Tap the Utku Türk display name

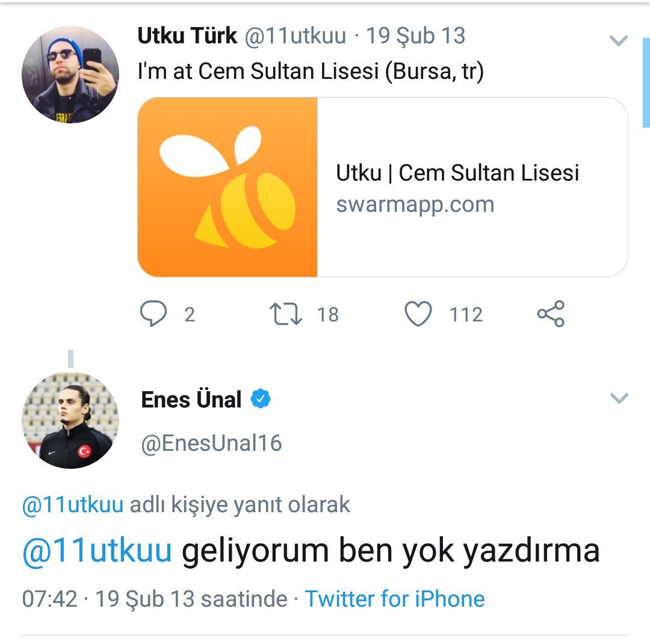[187, 36]
